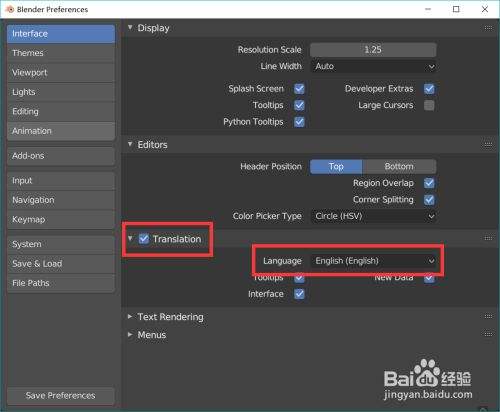Click the Translation panel grip dots icon
The height and width of the screenshot is (412, 500).
488,238
